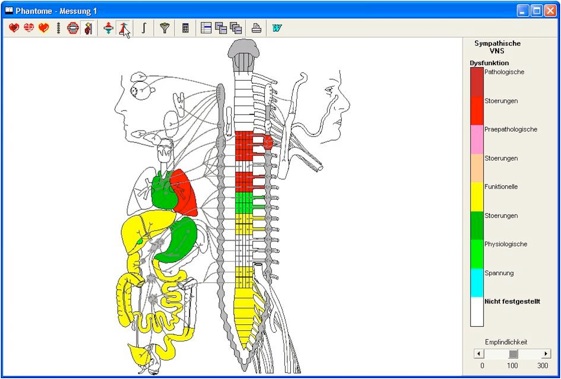The height and width of the screenshot is (379, 561).
Task: Click the first dark red heart icon
Action: [14, 28]
